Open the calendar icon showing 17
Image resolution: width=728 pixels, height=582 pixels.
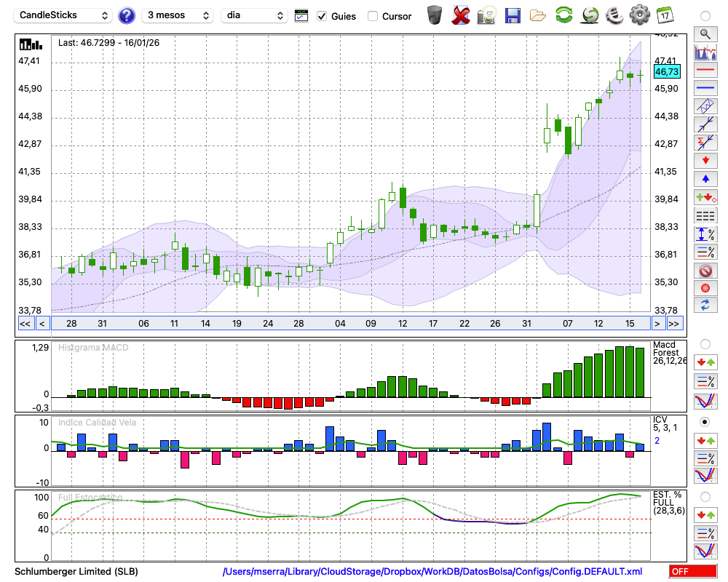pos(665,15)
